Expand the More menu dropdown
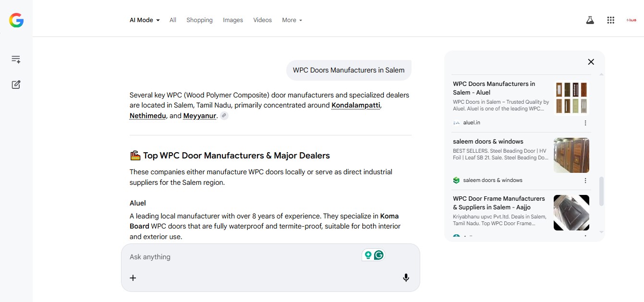 pos(292,20)
